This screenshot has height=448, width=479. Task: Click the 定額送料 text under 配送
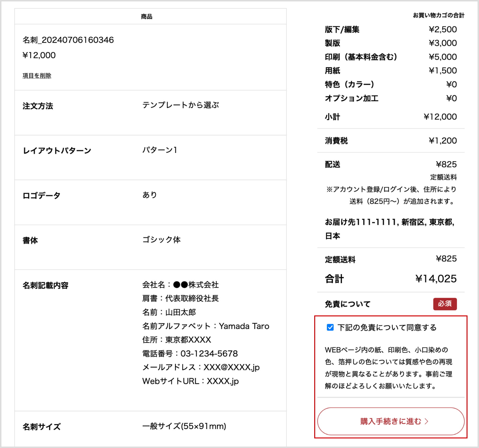click(x=443, y=177)
